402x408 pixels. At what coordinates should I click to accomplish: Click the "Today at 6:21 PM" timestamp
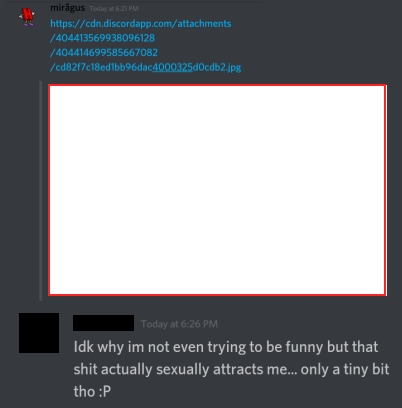(114, 9)
